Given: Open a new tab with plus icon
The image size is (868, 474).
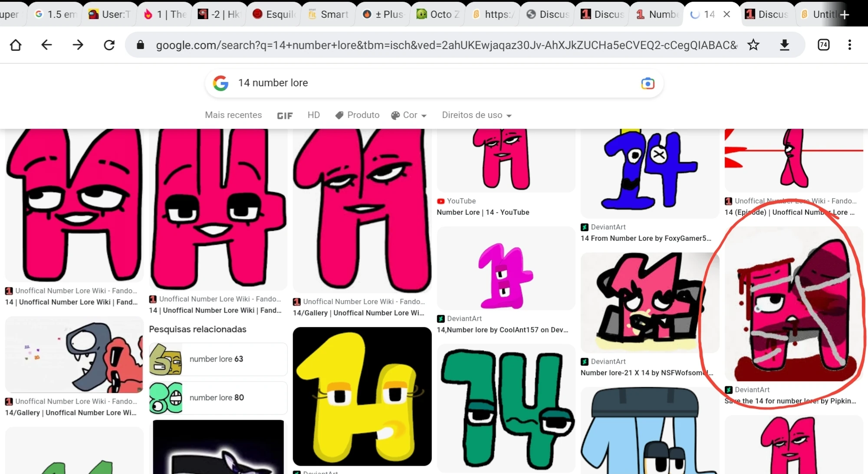Looking at the screenshot, I should (x=844, y=15).
